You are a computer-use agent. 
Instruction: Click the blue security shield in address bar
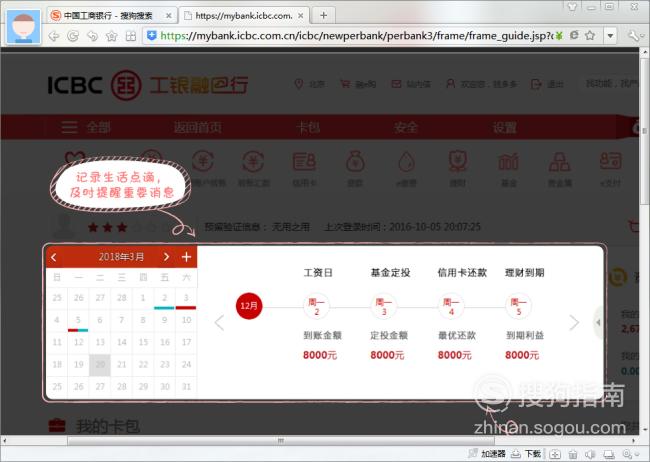tap(152, 36)
